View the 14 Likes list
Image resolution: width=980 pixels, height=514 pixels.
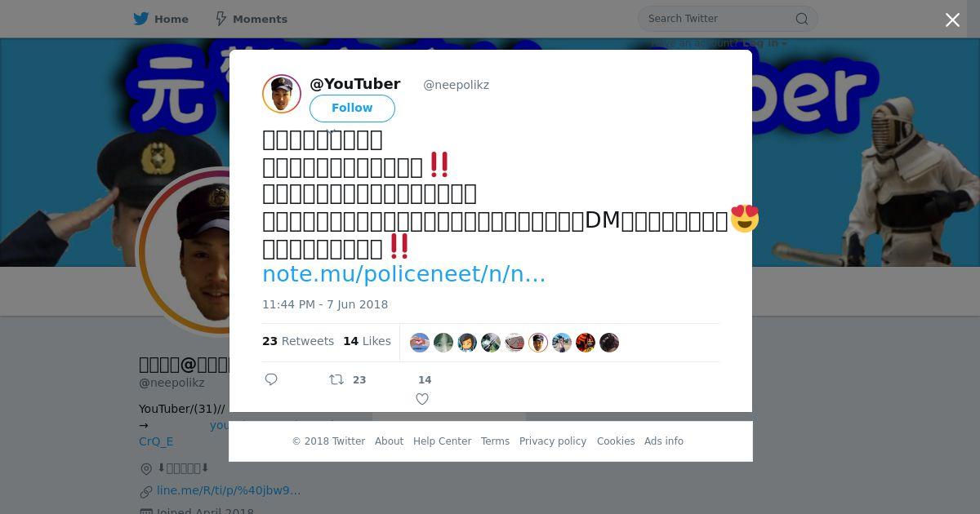coord(367,341)
